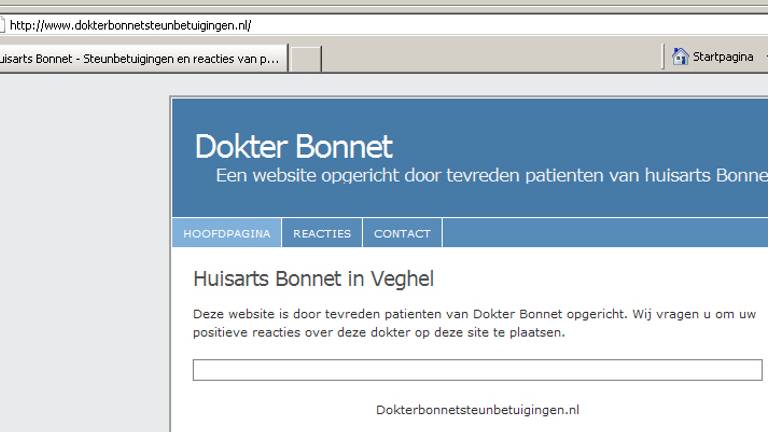Viewport: 768px width, 432px height.
Task: Open the HOOFDPAGINA navigation tab
Action: (x=227, y=233)
